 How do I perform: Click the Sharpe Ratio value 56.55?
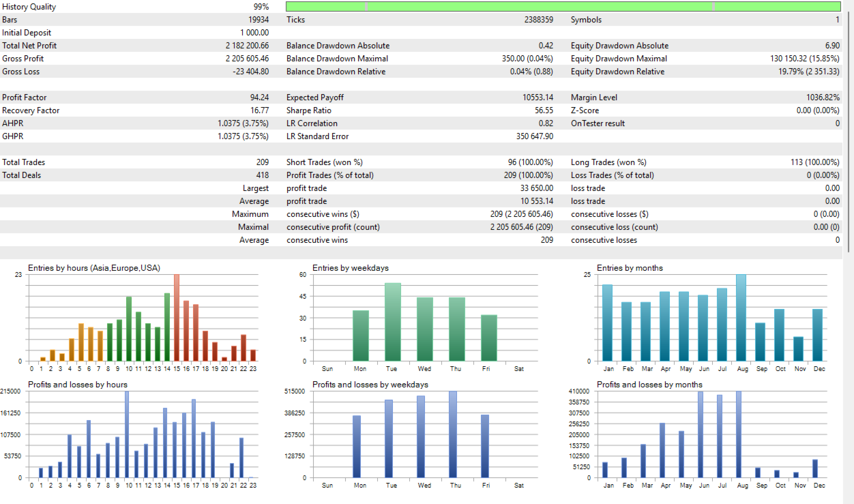[544, 110]
